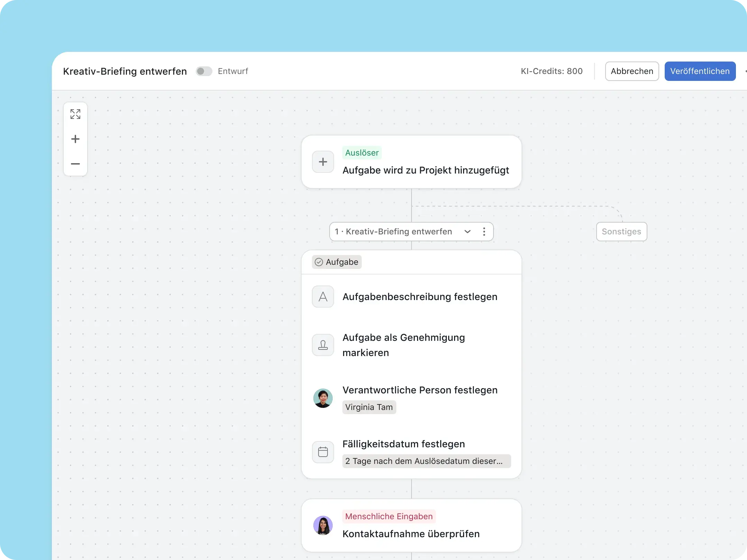This screenshot has width=747, height=560.
Task: Zoom out with the minus icon
Action: click(75, 164)
